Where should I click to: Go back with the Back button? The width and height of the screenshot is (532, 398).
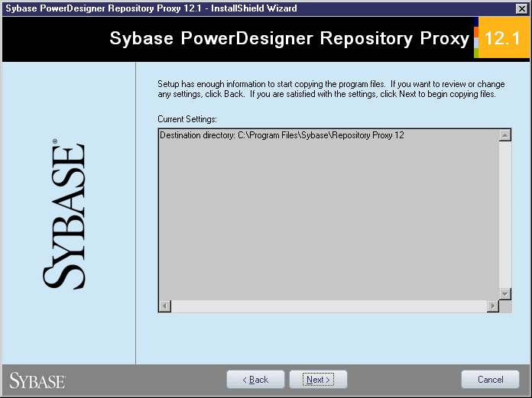[255, 380]
